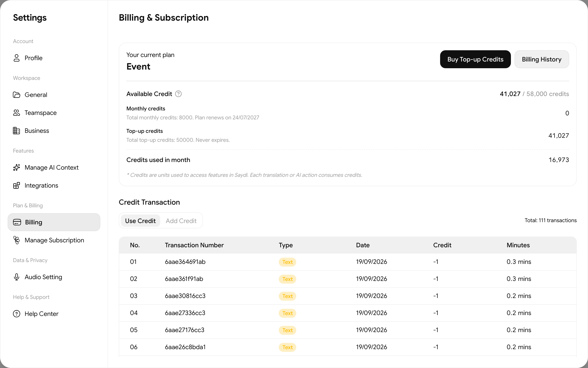Click transaction number 6aae364691ab
588x368 pixels.
[185, 262]
